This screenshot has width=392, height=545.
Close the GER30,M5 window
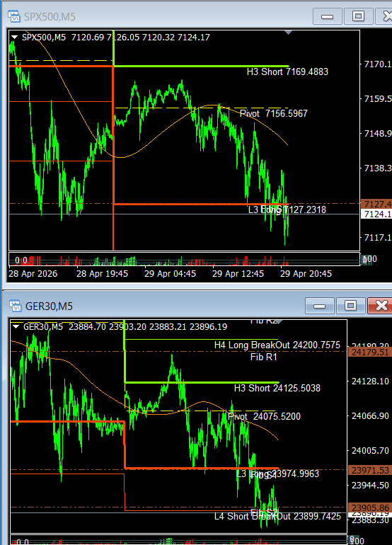(381, 306)
